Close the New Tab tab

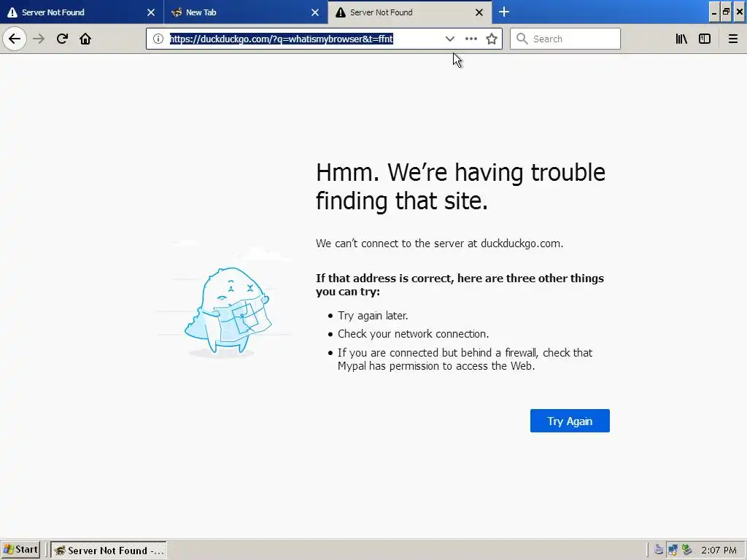[315, 12]
